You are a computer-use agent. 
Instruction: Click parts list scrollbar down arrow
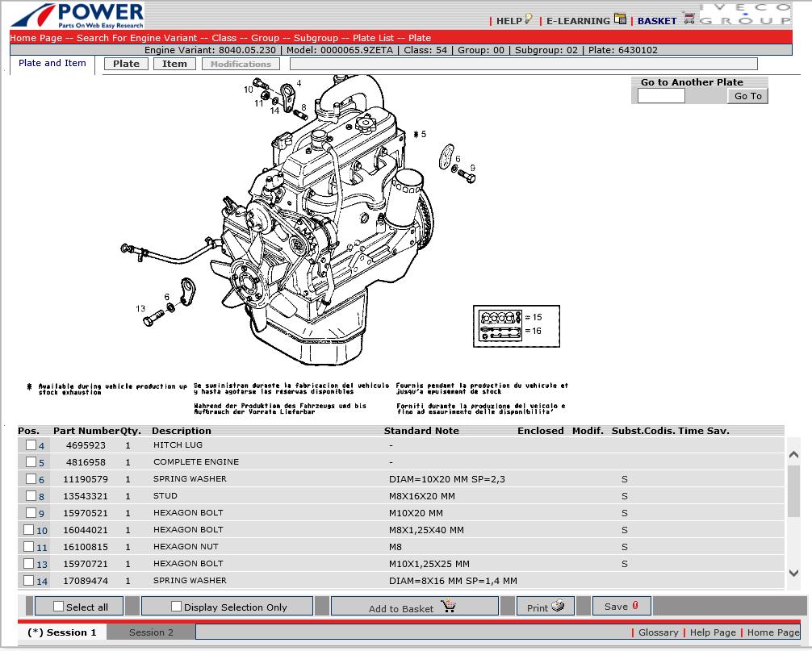point(793,573)
